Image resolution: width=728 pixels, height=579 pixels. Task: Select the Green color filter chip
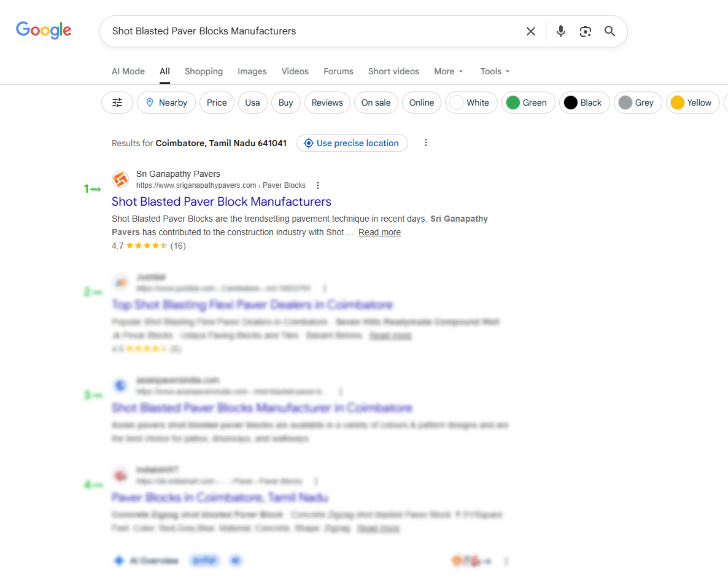coord(528,102)
